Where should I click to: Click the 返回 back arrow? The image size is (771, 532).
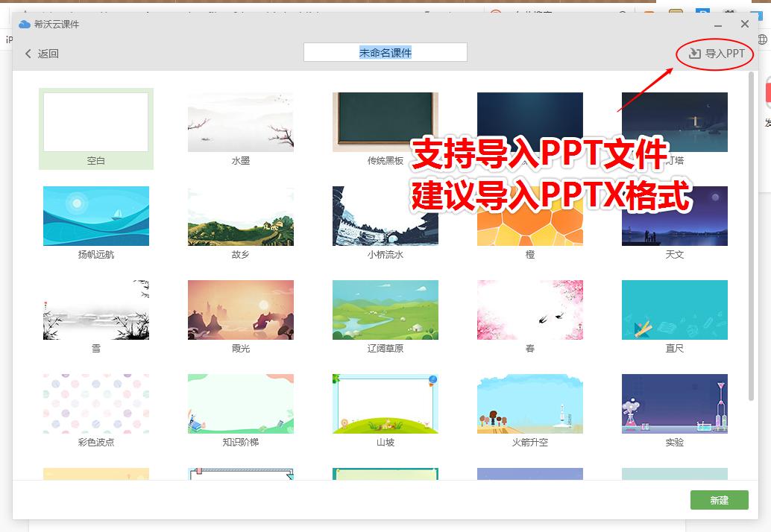40,53
